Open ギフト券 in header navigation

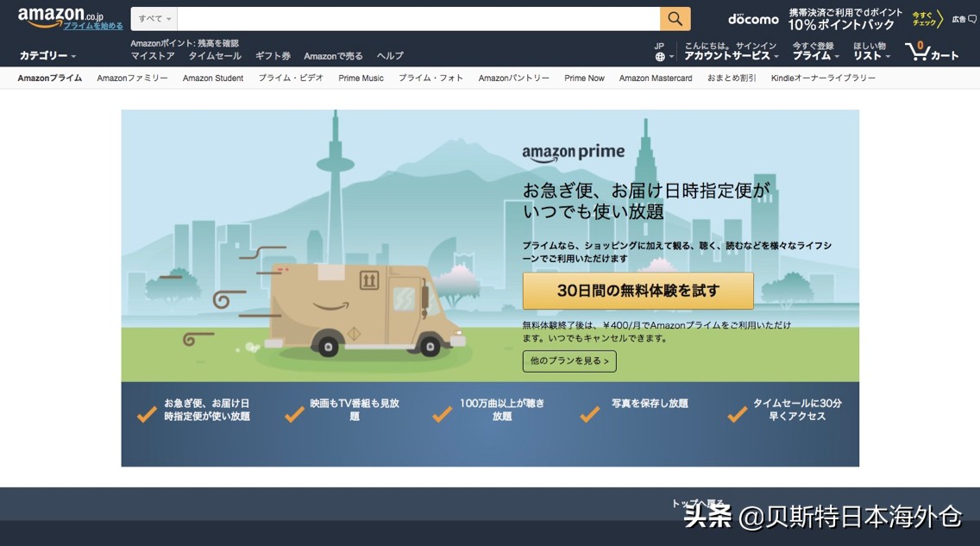273,55
